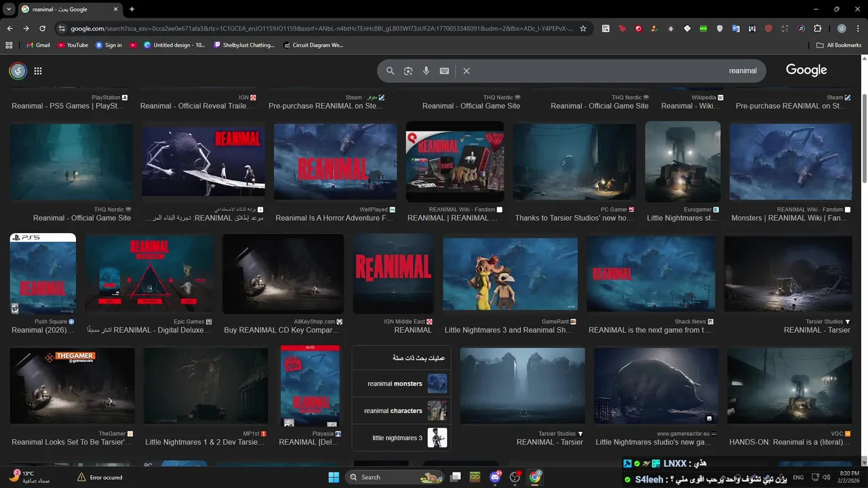
Task: Open AllKeyShop Buy REANIMAL CD Key image
Action: (283, 274)
